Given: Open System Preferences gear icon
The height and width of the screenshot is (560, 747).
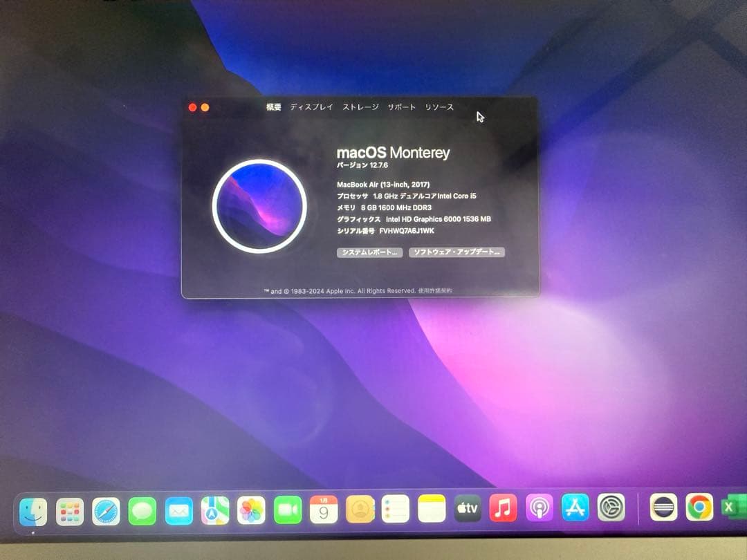Looking at the screenshot, I should 611,507.
